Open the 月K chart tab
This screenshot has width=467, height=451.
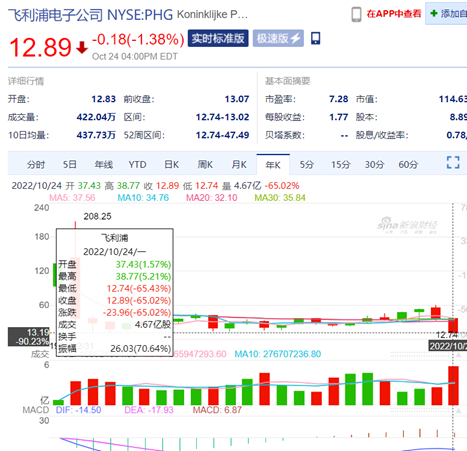(239, 165)
